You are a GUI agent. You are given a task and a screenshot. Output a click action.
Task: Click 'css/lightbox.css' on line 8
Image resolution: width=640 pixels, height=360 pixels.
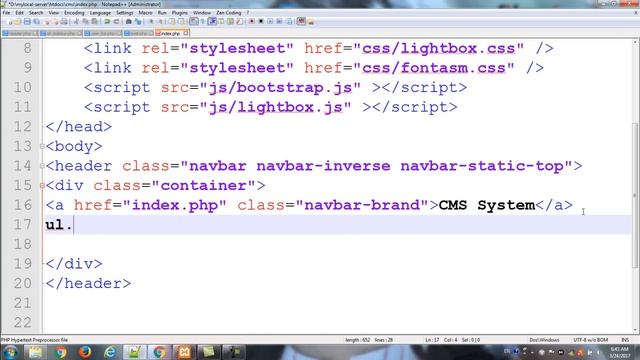438,49
